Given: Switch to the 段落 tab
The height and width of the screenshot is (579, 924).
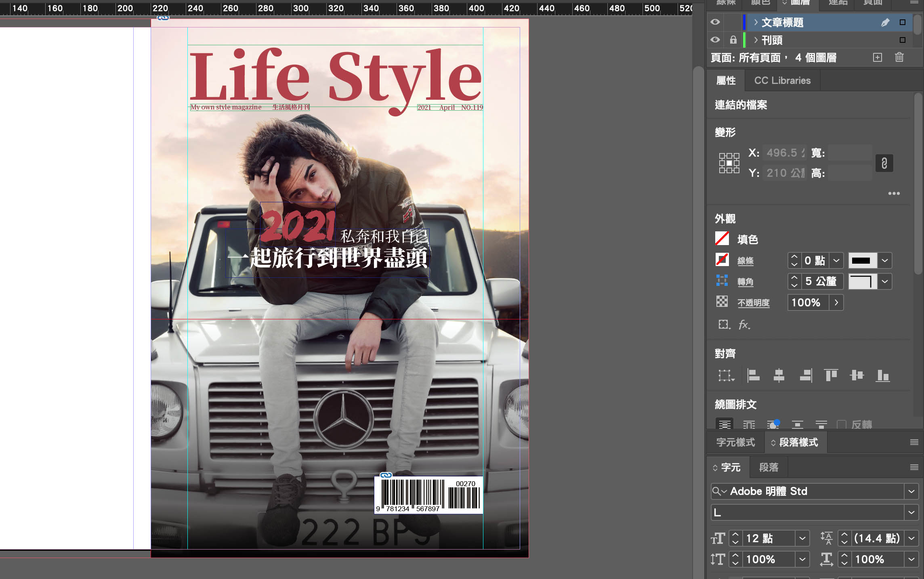Looking at the screenshot, I should (768, 467).
